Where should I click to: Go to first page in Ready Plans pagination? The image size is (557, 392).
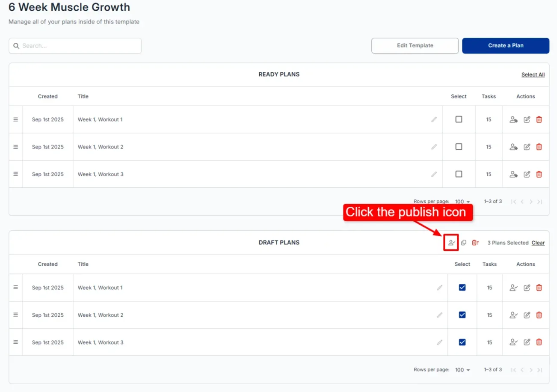pos(514,202)
